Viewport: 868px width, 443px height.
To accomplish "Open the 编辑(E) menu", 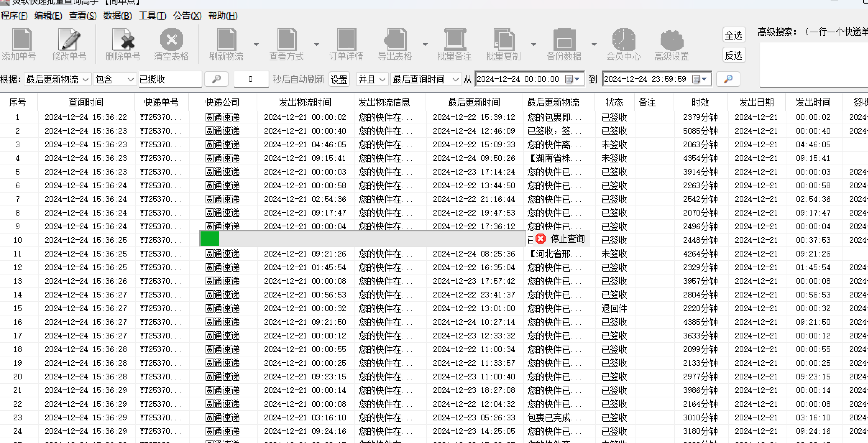I will pos(48,16).
